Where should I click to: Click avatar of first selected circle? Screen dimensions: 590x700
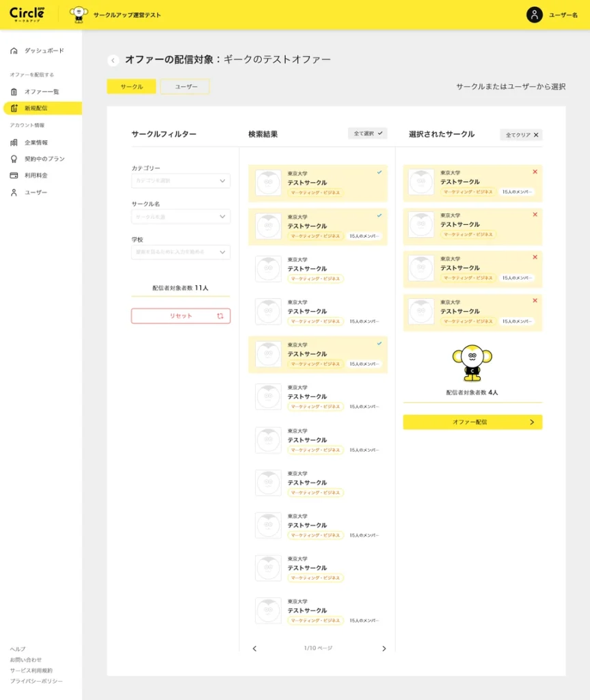click(x=421, y=182)
